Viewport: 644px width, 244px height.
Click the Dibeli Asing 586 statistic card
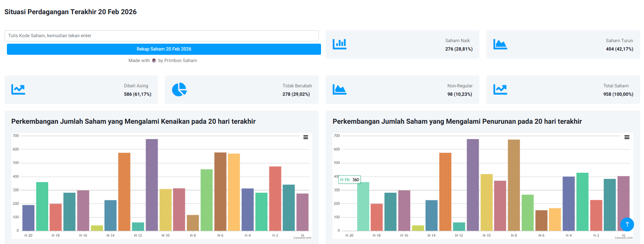81,90
